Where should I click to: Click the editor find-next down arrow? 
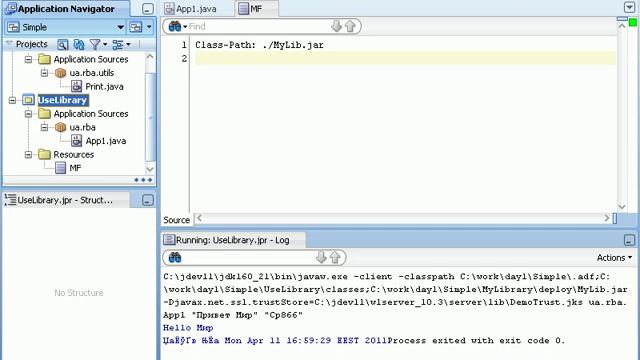(x=336, y=27)
